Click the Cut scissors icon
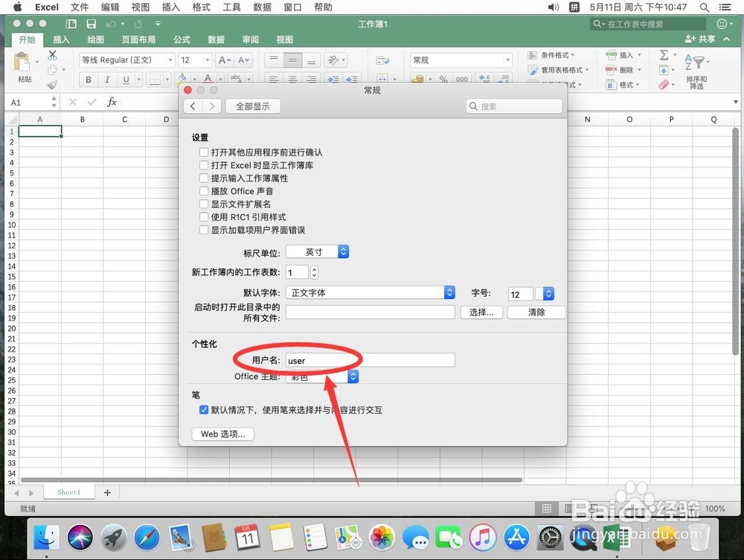Screen dimensions: 744x560 tap(52, 55)
